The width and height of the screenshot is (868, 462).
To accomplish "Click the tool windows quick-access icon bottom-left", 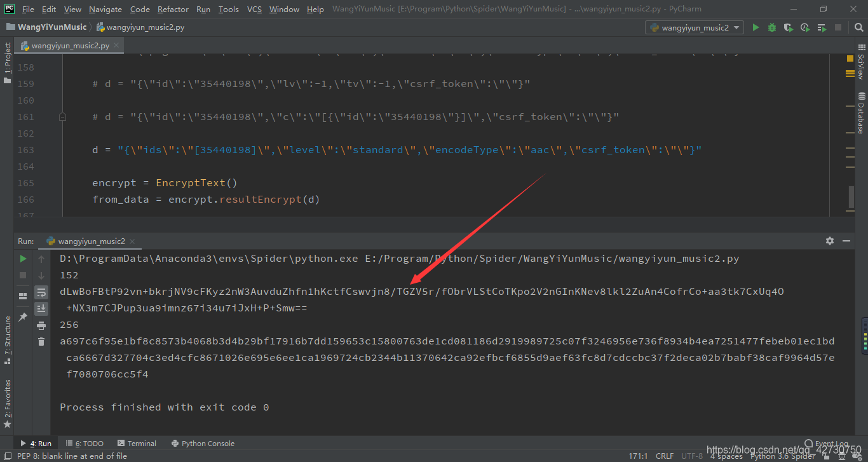I will pyautogui.click(x=7, y=456).
